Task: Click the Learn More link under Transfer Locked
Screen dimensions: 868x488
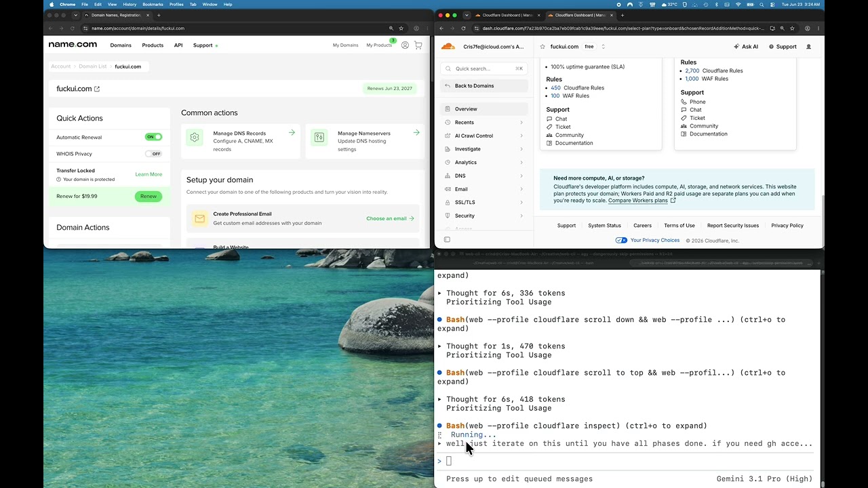Action: [x=149, y=174]
